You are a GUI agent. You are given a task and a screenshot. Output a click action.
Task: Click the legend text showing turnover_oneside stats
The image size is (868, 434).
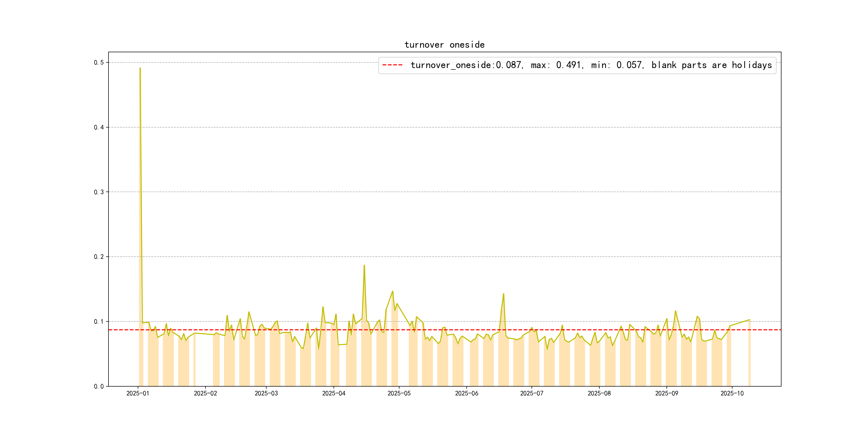click(x=591, y=65)
